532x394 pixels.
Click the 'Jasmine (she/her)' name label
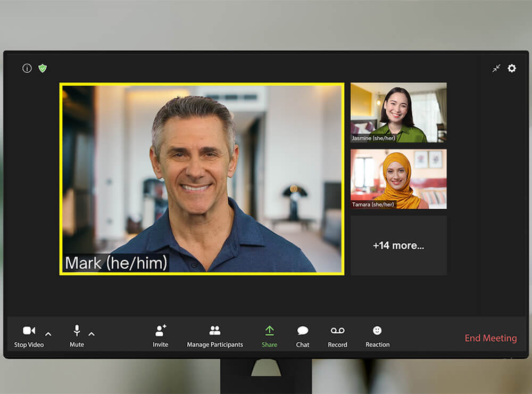point(373,138)
